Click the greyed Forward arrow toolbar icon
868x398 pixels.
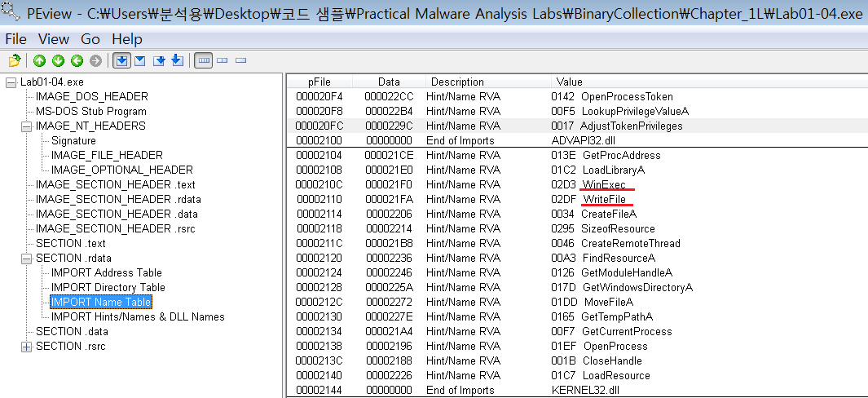coord(96,60)
